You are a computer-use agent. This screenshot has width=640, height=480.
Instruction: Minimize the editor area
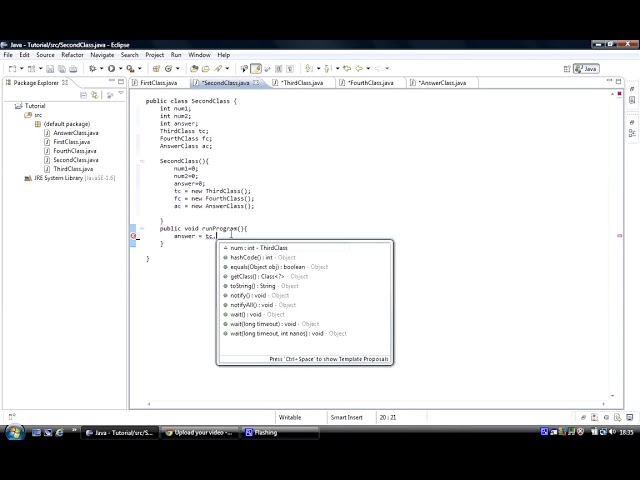point(609,81)
